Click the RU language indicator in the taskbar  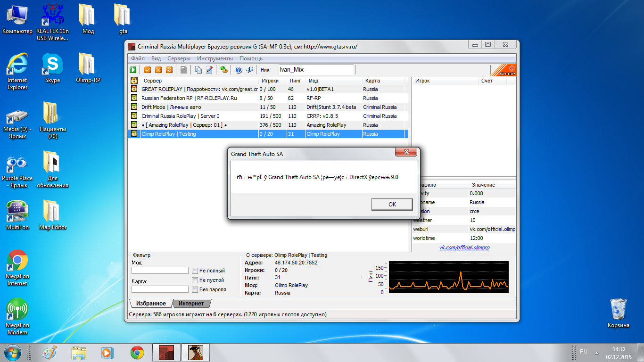[584, 352]
